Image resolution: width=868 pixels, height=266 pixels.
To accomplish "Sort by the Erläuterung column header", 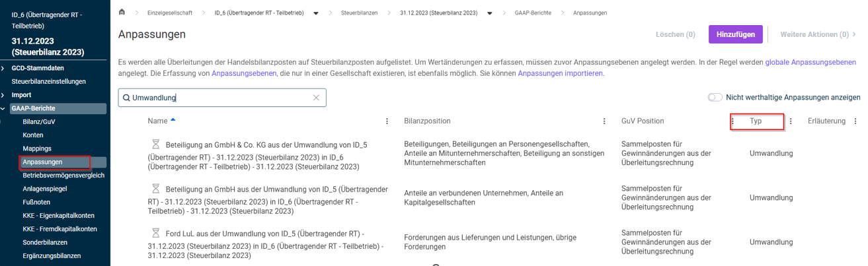I will click(826, 121).
